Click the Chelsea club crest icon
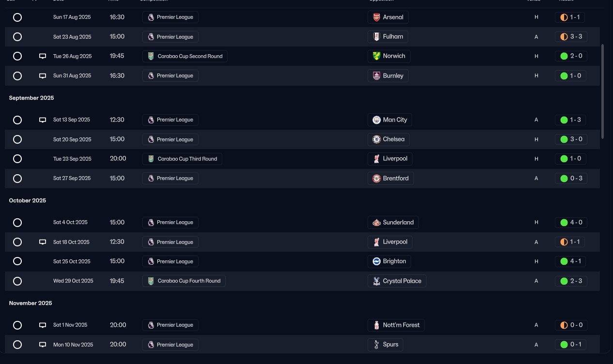Screen dimensions: 613x364 [377, 139]
